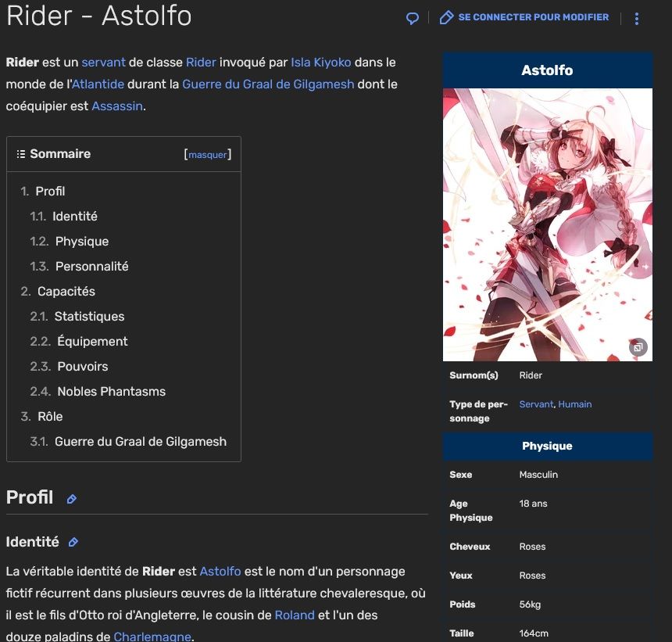Open the Équipement contents entry
Viewport: 672px width, 642px height.
92,341
